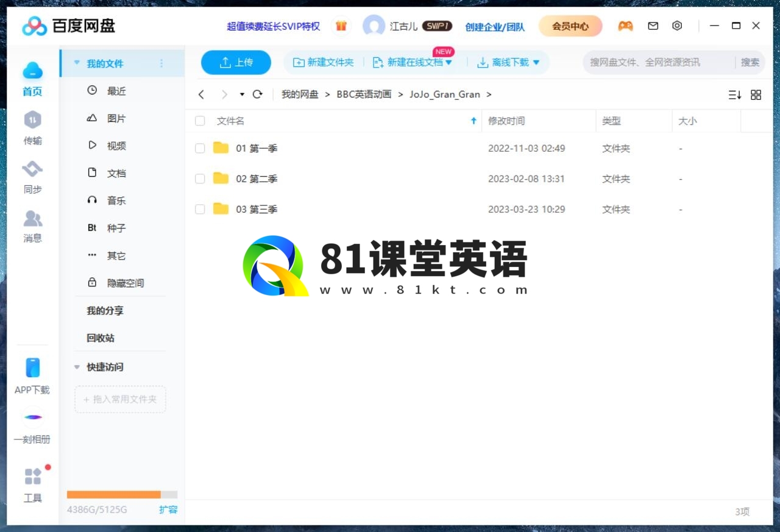Select 其它 in the sidebar

116,255
